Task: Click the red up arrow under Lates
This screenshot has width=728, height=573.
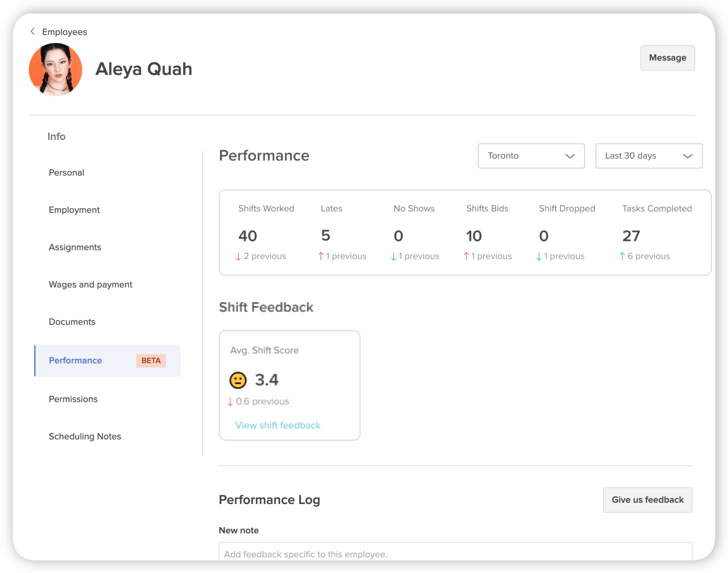Action: [x=321, y=256]
